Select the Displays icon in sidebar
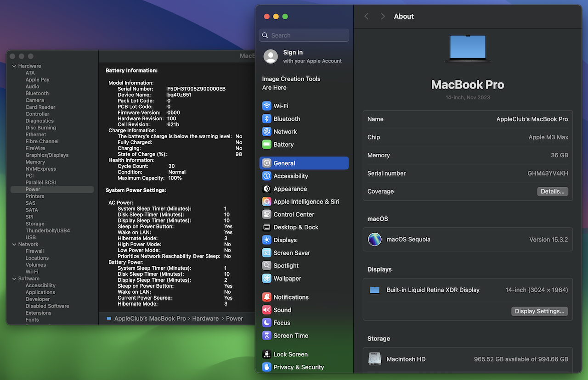This screenshot has height=380, width=588. click(266, 240)
